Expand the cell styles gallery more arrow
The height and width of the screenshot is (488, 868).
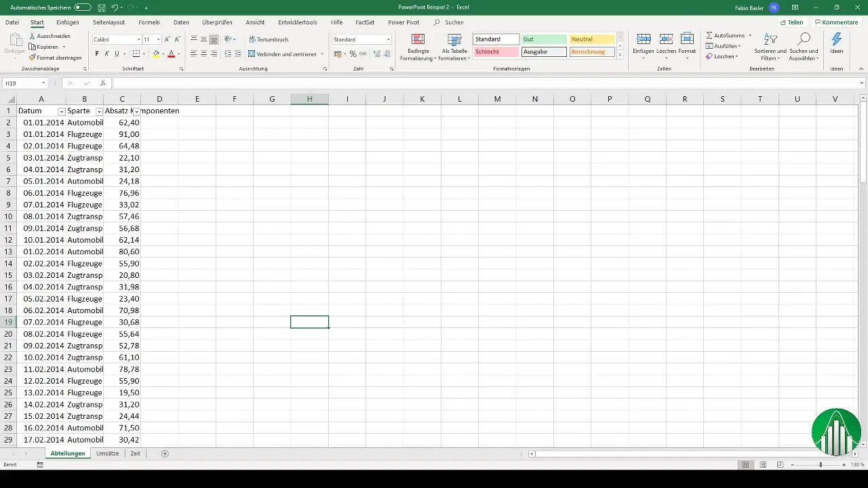tap(620, 55)
